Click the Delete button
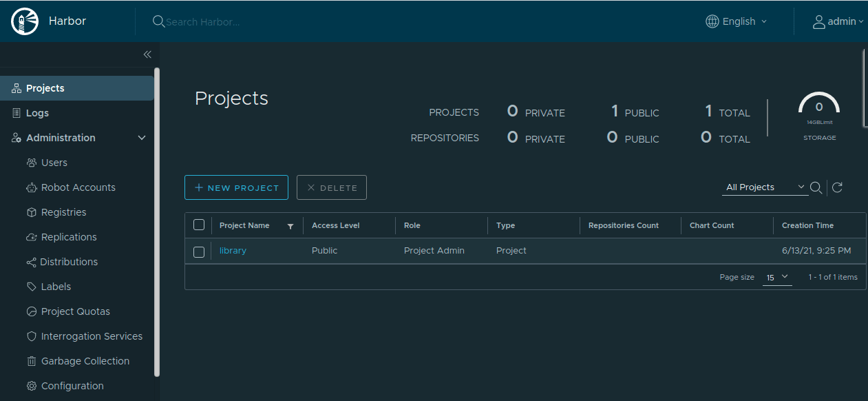The image size is (868, 401). coord(332,187)
